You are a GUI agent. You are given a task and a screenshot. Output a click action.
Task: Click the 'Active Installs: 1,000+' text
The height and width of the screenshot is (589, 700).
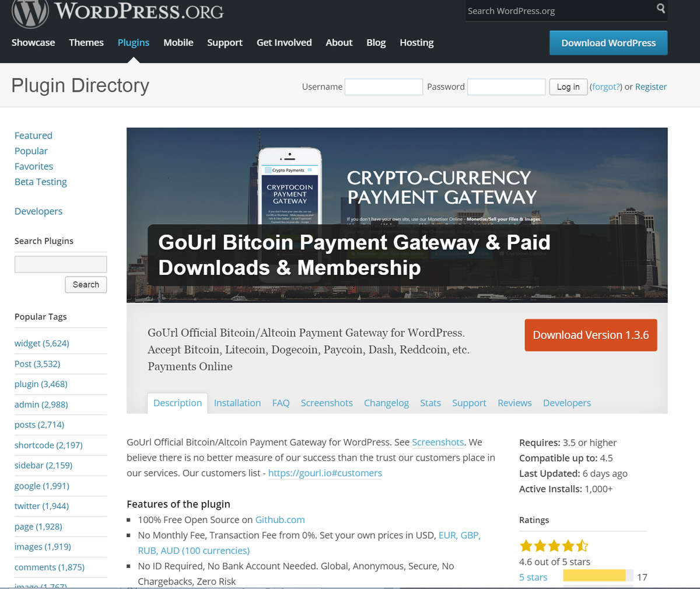(566, 489)
